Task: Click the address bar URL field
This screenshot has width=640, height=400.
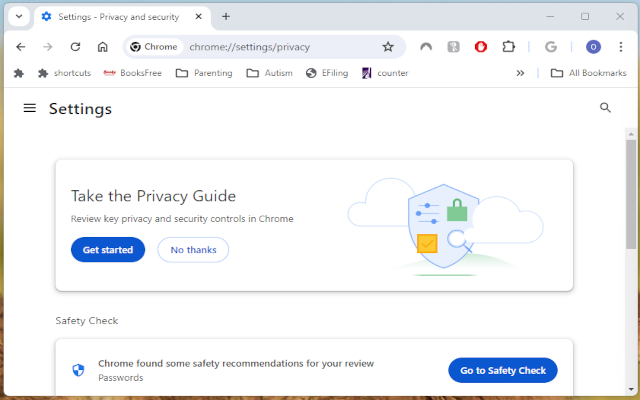Action: tap(280, 47)
